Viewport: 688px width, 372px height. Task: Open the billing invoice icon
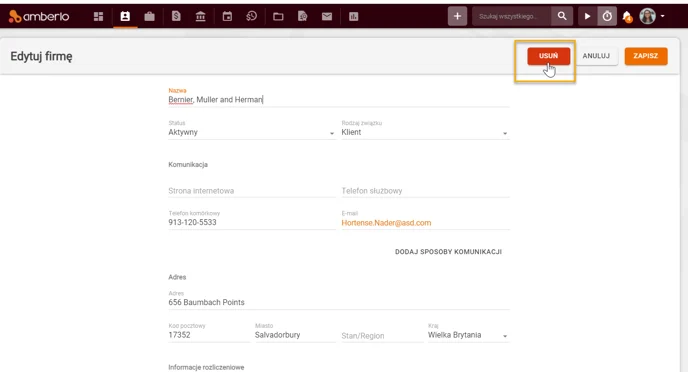176,16
